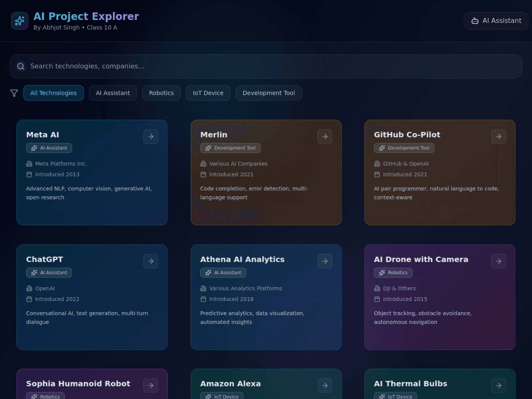
Task: Click 'Various AI Companies' text
Action: (x=239, y=164)
